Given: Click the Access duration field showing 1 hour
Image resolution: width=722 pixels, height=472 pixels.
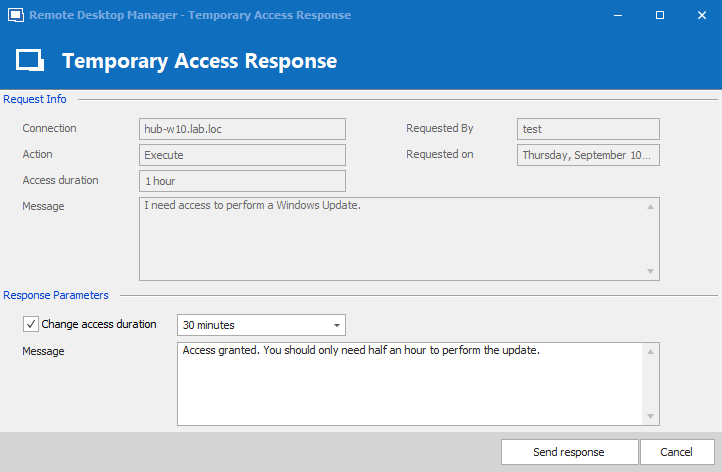Looking at the screenshot, I should click(x=242, y=181).
